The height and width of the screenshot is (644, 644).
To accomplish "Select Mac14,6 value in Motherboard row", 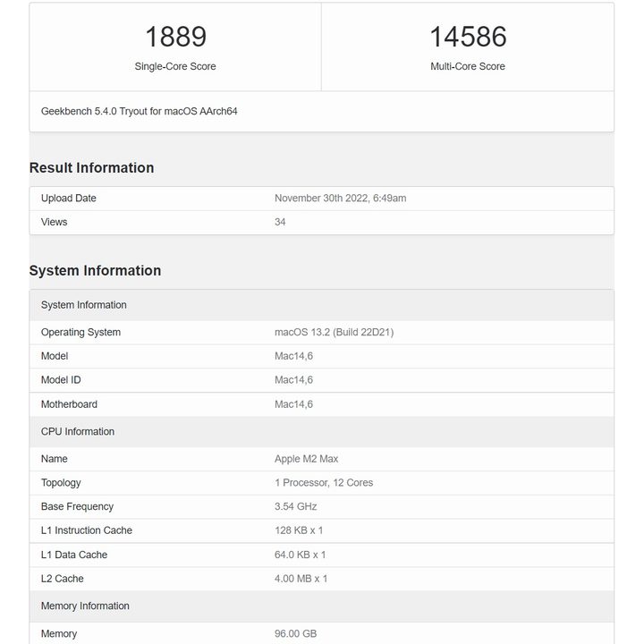I will coord(293,404).
